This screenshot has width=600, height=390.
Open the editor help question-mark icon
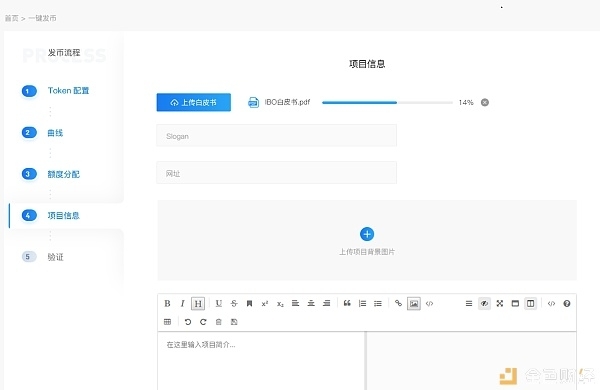point(567,304)
